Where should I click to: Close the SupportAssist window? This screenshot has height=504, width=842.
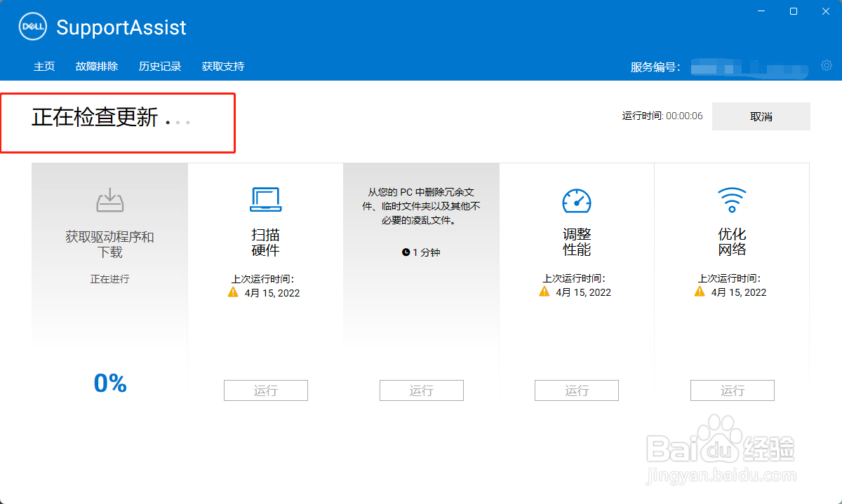click(825, 11)
